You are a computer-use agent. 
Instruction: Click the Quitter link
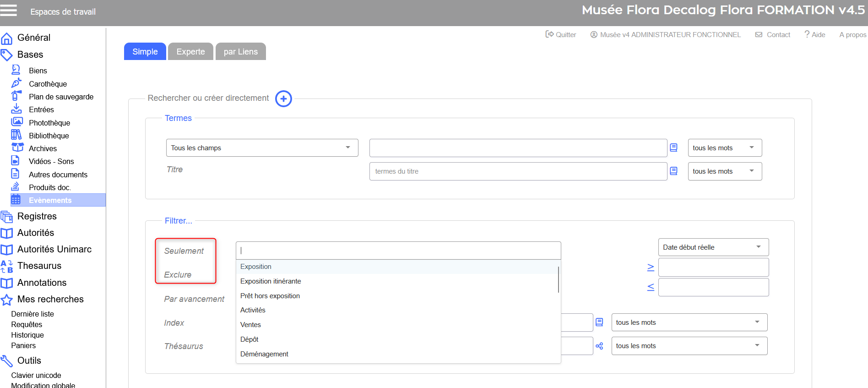pos(561,35)
